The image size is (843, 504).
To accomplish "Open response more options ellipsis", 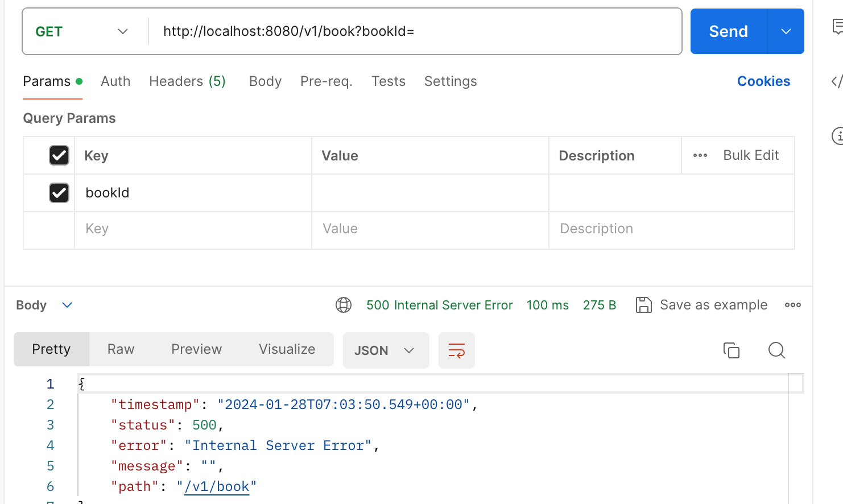I will [793, 305].
